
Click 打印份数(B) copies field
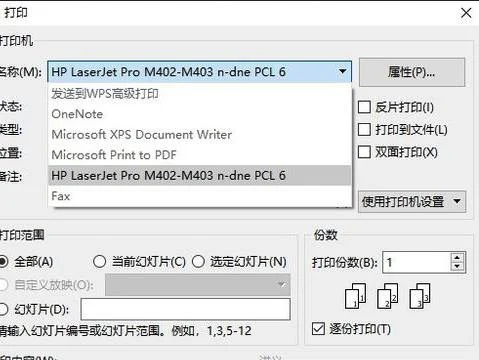pyautogui.click(x=417, y=262)
